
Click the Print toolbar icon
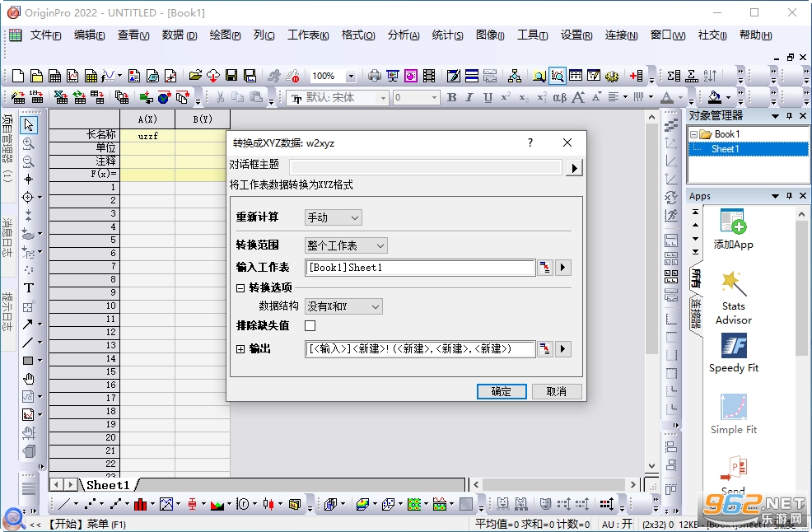[x=375, y=76]
